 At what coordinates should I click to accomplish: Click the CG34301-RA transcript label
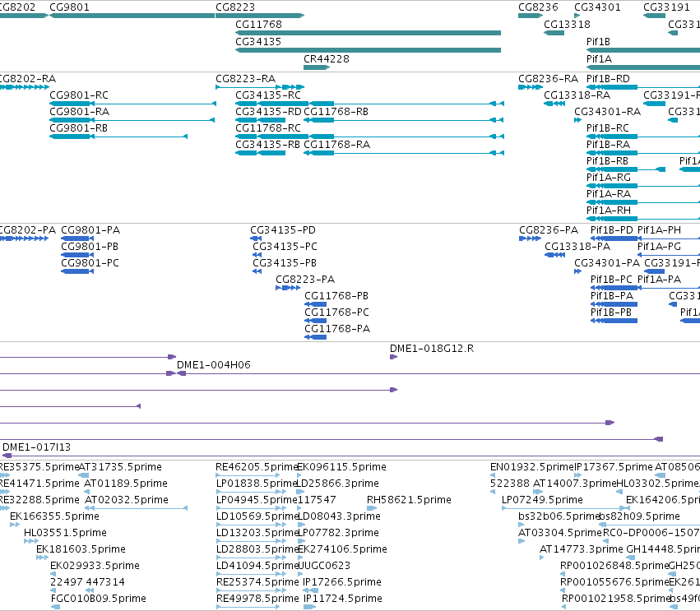pyautogui.click(x=608, y=112)
